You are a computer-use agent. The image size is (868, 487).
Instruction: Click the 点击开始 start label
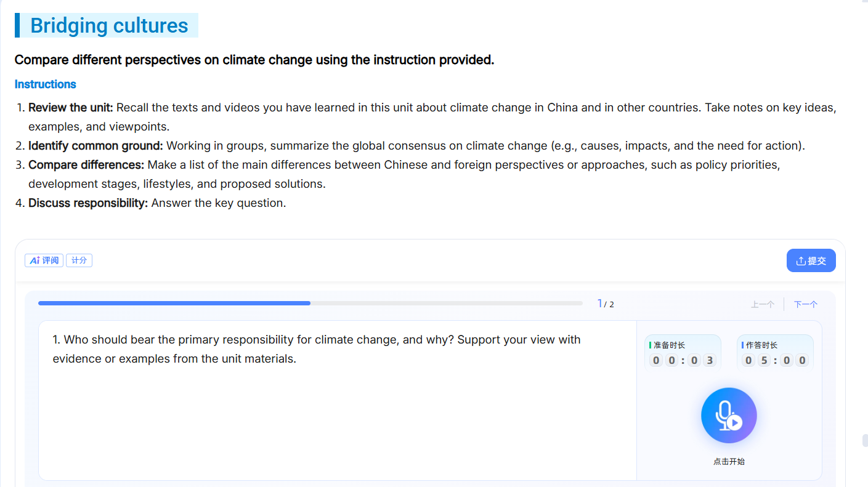click(x=729, y=461)
